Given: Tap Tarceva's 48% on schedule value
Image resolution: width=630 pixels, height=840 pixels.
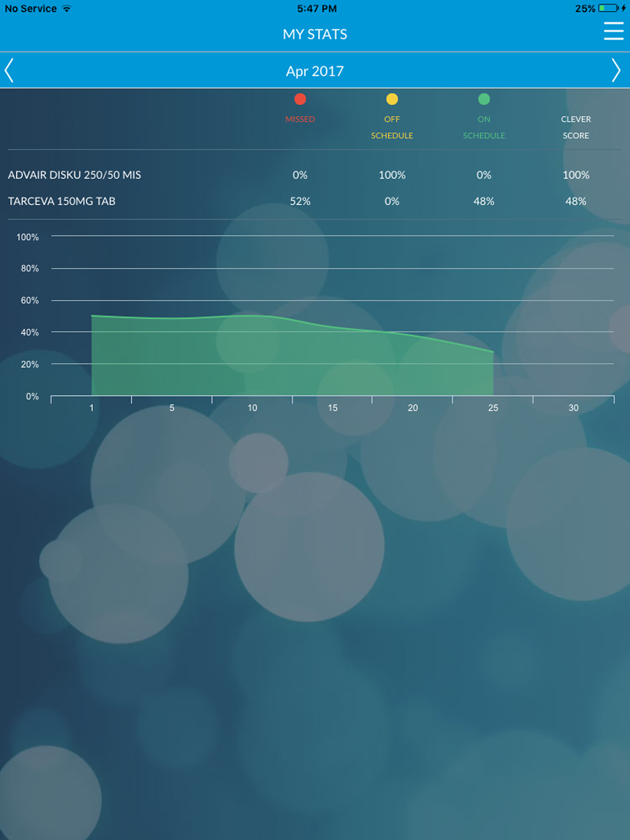Looking at the screenshot, I should point(484,201).
